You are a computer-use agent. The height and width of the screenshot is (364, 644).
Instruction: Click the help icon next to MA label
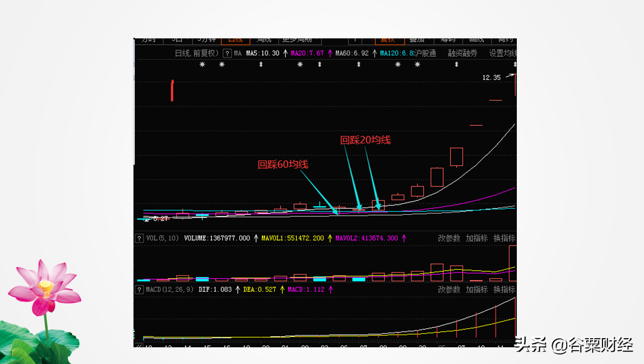(x=228, y=53)
